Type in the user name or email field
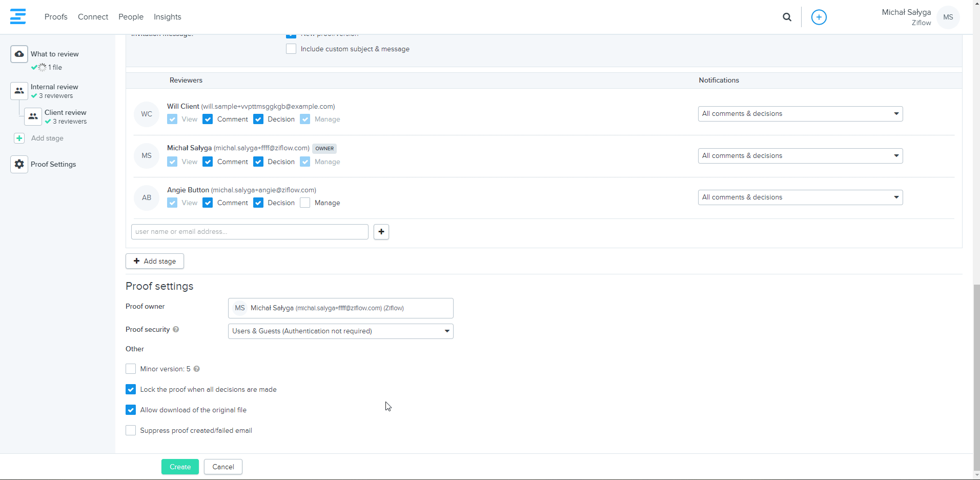Screen dimensions: 980x480 click(x=250, y=232)
